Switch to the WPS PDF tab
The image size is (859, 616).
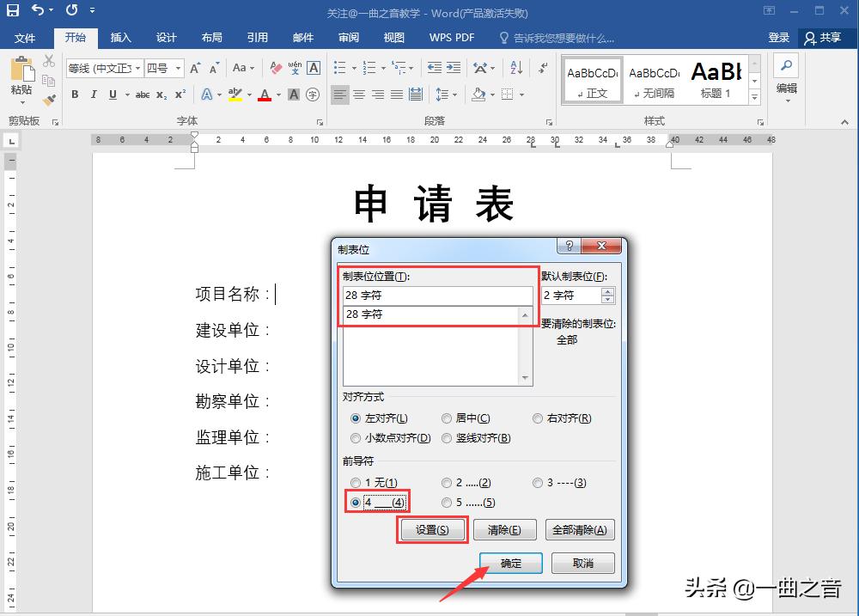450,38
